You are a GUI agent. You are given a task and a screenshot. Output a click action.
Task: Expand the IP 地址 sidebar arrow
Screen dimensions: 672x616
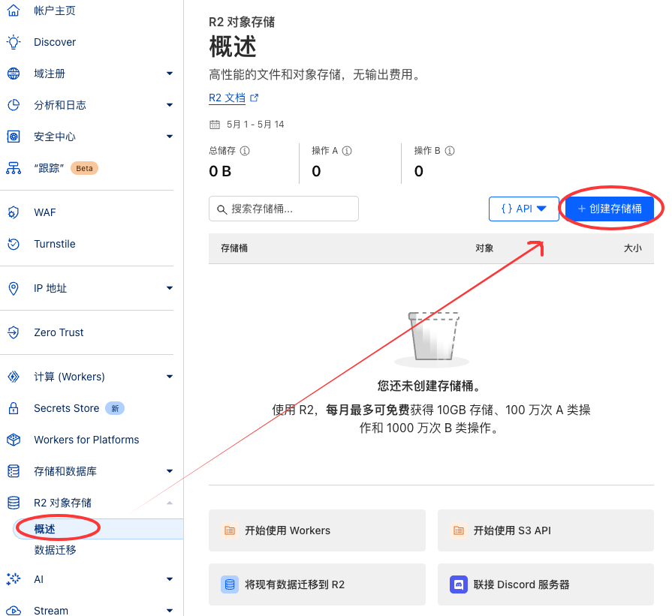click(170, 288)
